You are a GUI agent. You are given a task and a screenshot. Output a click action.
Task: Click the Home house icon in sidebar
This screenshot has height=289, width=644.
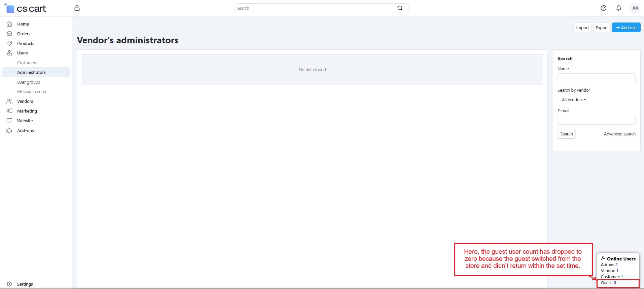pos(9,24)
